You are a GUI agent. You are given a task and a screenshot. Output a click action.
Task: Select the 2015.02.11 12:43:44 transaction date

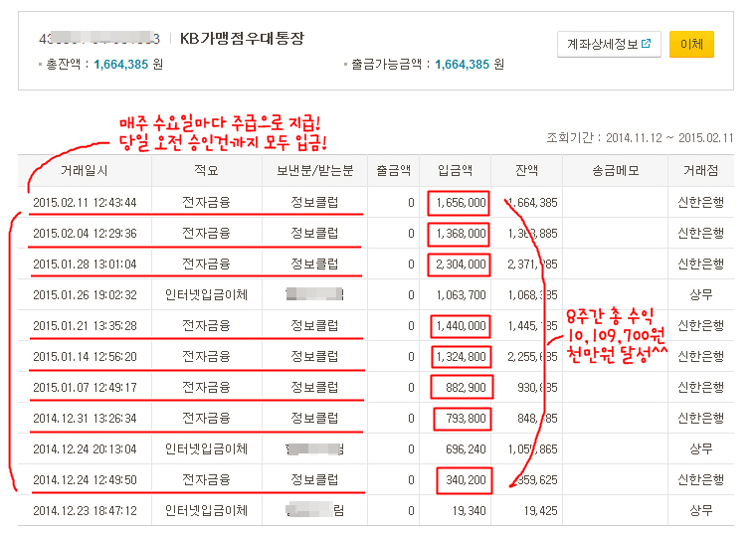(x=85, y=203)
